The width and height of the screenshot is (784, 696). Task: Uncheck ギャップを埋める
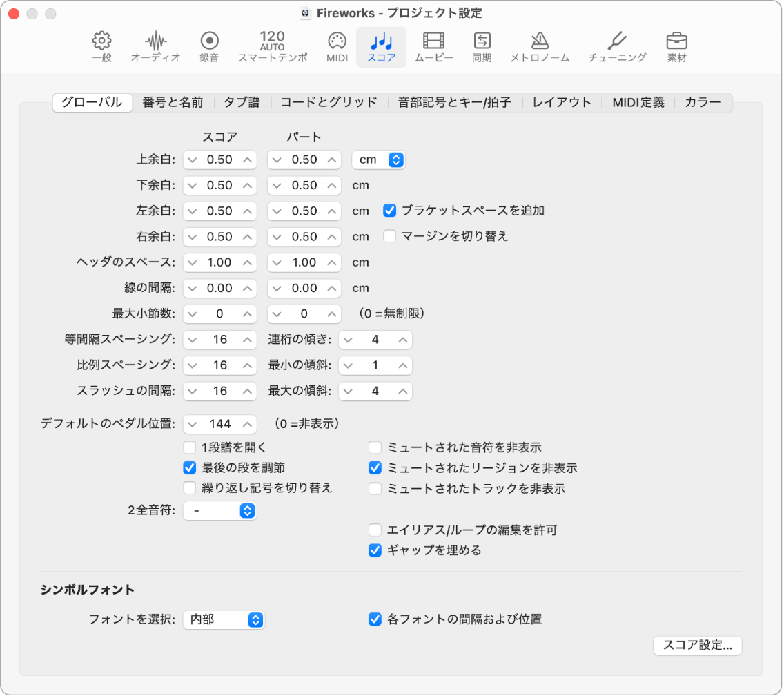pos(375,550)
